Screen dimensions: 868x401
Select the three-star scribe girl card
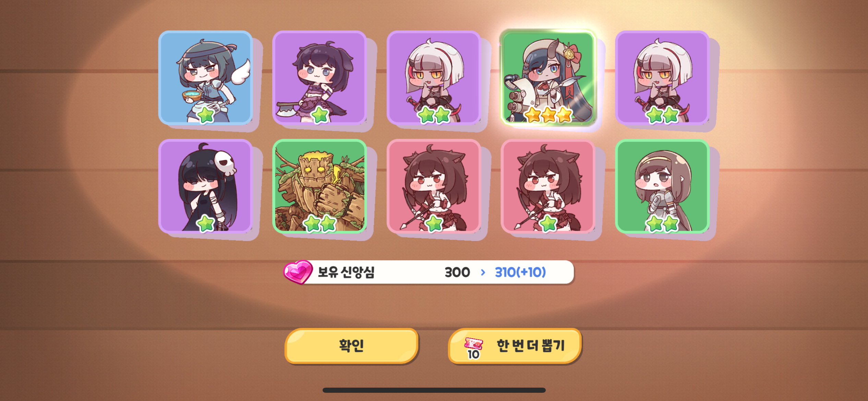[x=548, y=77]
